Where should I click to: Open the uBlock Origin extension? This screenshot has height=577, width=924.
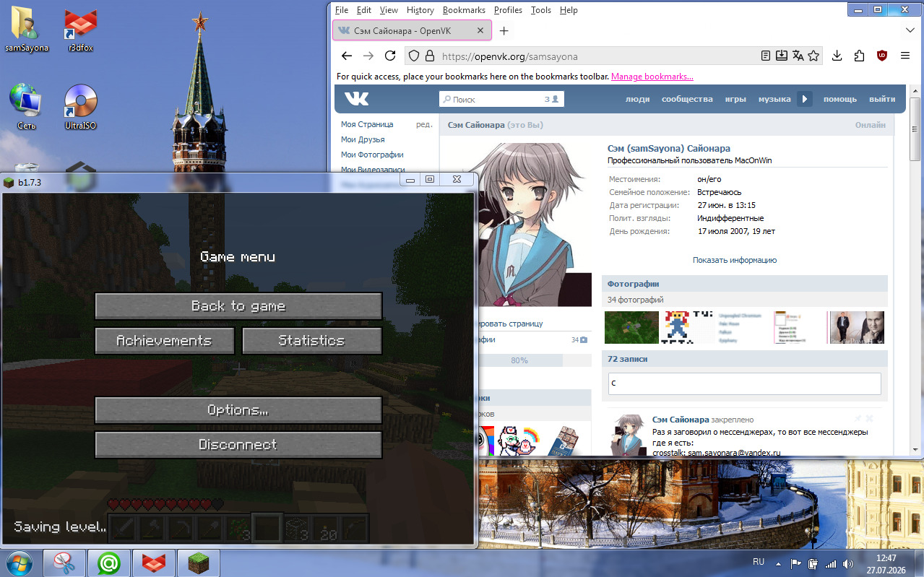coord(882,56)
